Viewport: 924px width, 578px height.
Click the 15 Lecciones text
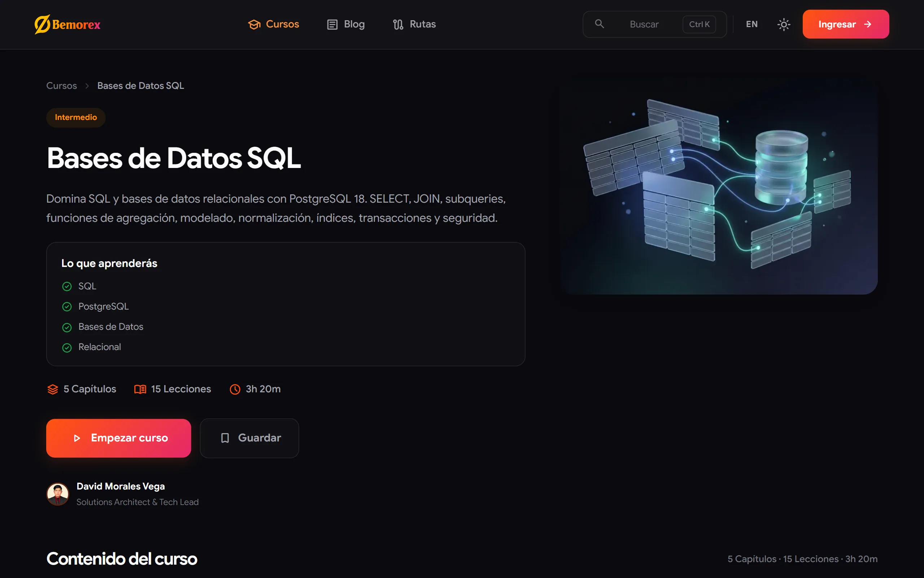(x=181, y=389)
